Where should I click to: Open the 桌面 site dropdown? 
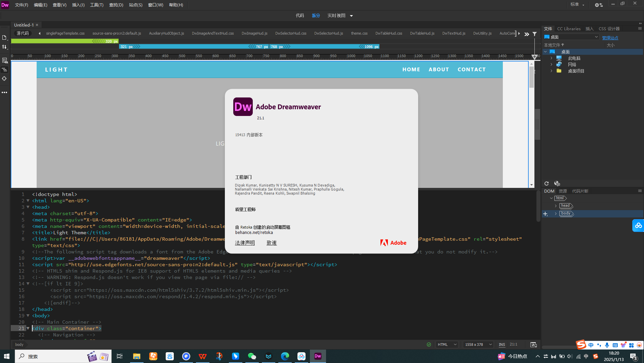(571, 37)
